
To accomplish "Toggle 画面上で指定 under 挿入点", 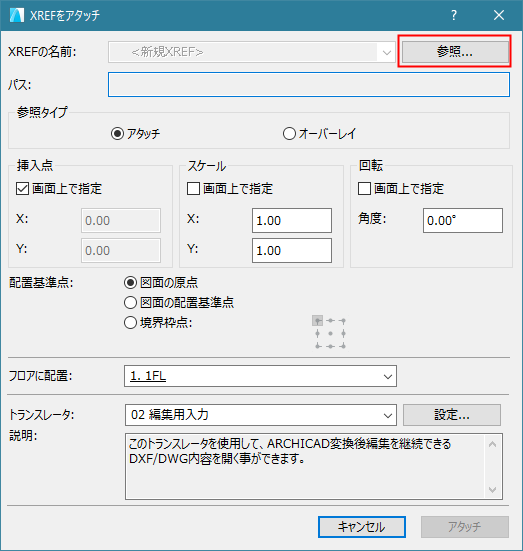I will [x=59, y=189].
